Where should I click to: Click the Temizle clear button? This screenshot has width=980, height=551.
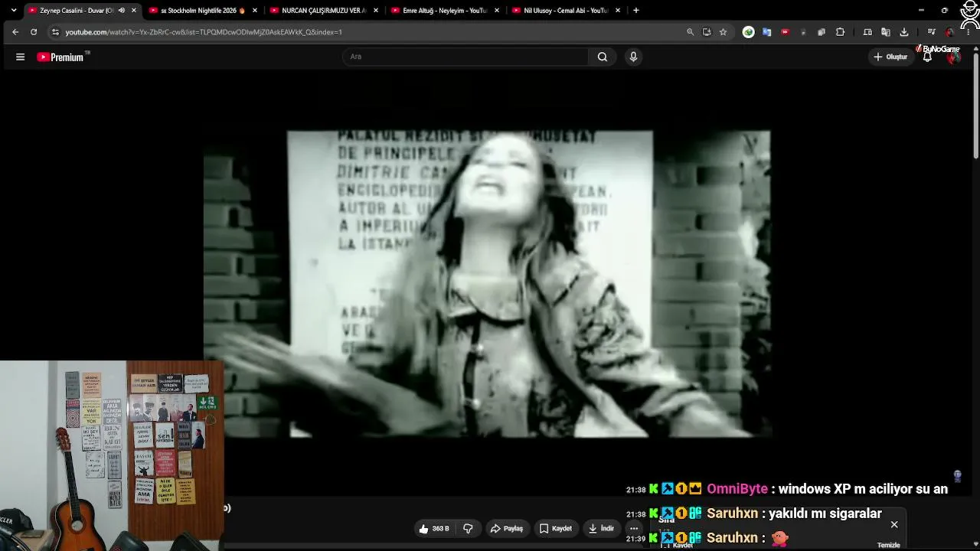point(888,545)
